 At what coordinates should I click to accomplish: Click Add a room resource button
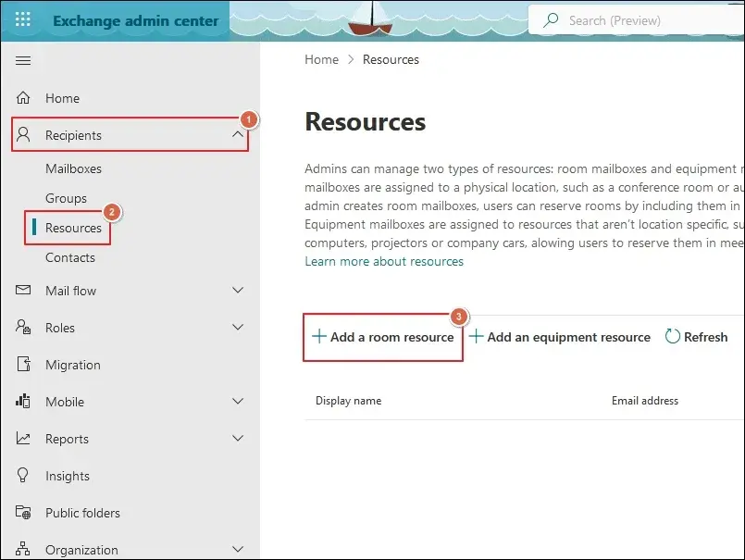(383, 337)
